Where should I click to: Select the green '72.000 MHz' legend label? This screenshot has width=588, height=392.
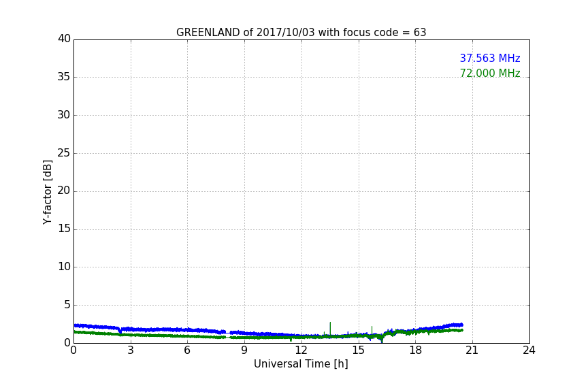(490, 73)
